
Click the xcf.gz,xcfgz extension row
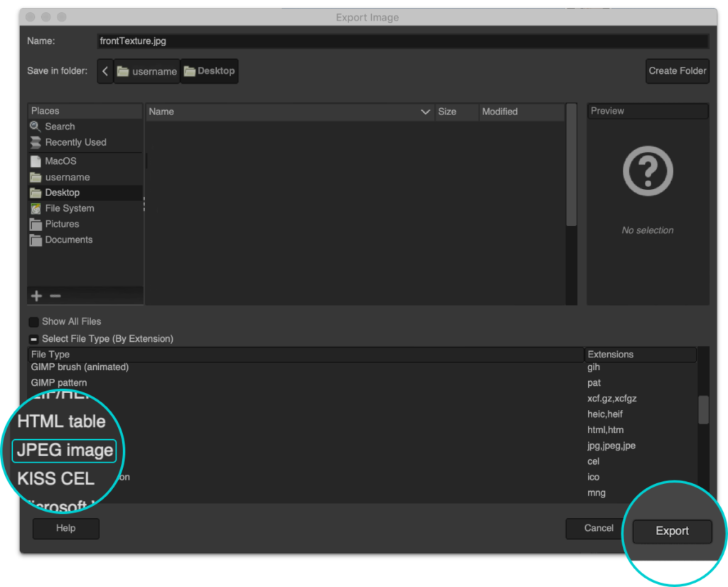611,399
